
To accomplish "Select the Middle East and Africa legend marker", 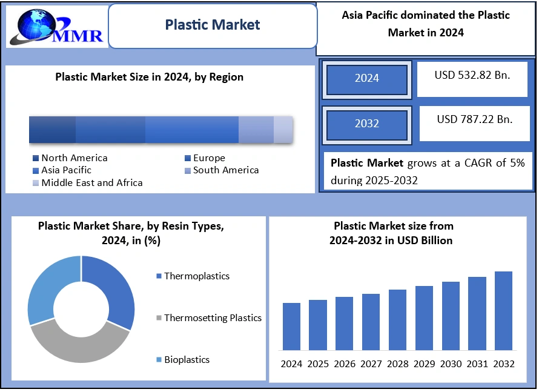I will pyautogui.click(x=35, y=182).
